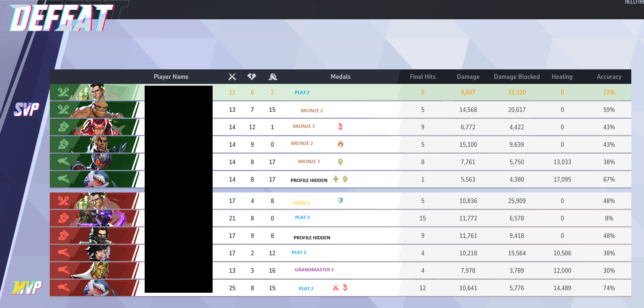644x308 pixels.
Task: Click the role icon in the GRANDMASTER 3 row
Action: click(x=63, y=270)
